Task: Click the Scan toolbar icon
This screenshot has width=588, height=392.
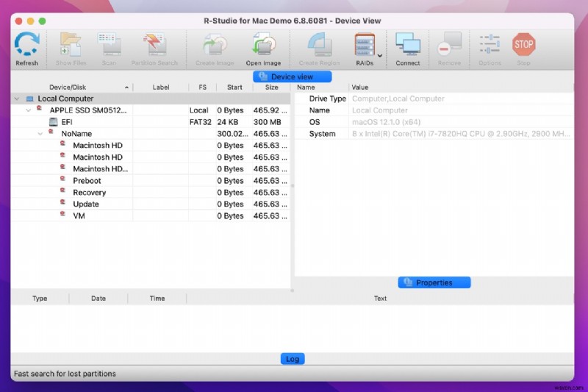Action: (x=109, y=45)
